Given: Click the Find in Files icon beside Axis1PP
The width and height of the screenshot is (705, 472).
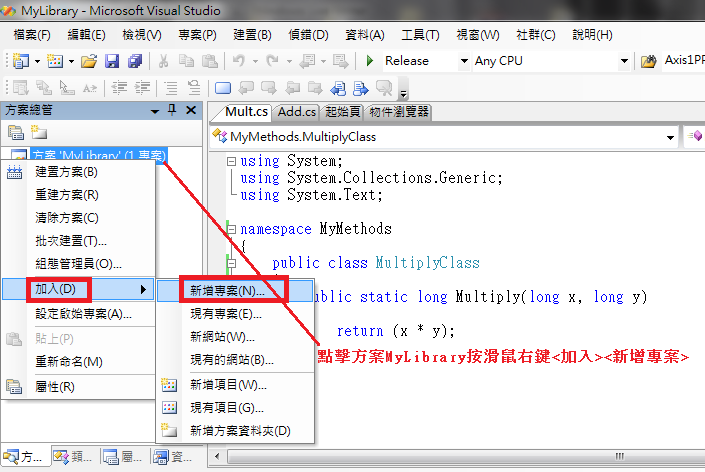Looking at the screenshot, I should click(x=648, y=61).
